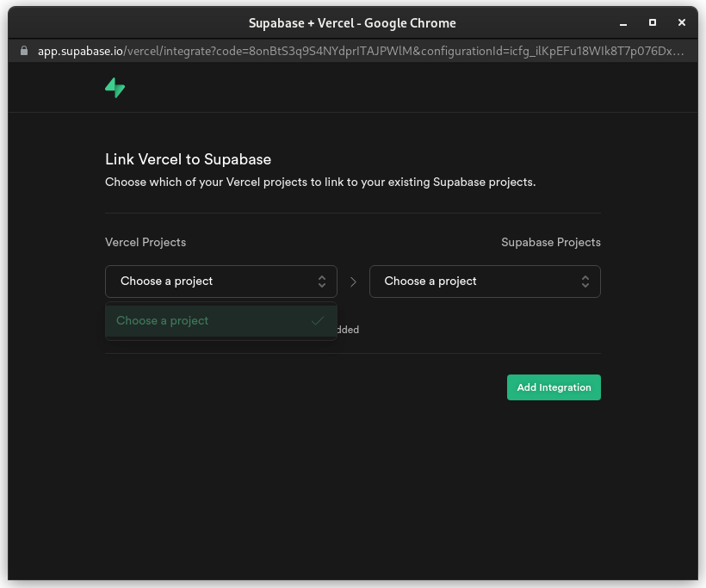Select the highlighted "Choose a project" option
The image size is (706, 588).
tap(221, 321)
